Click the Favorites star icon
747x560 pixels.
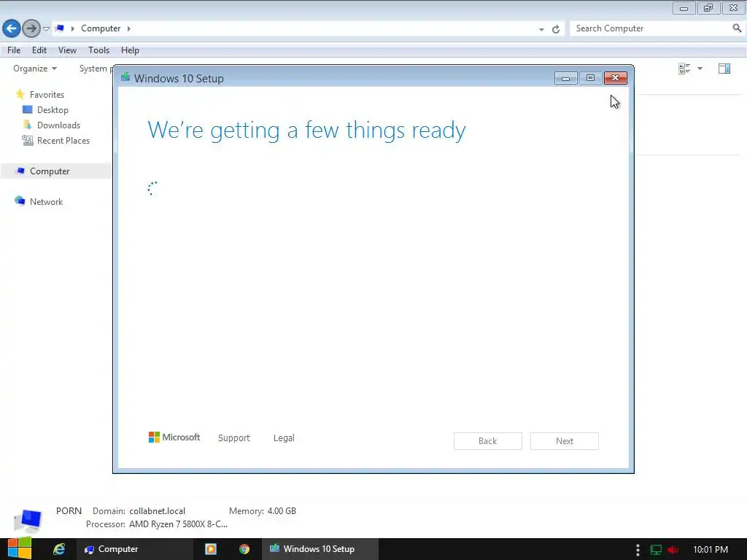20,94
